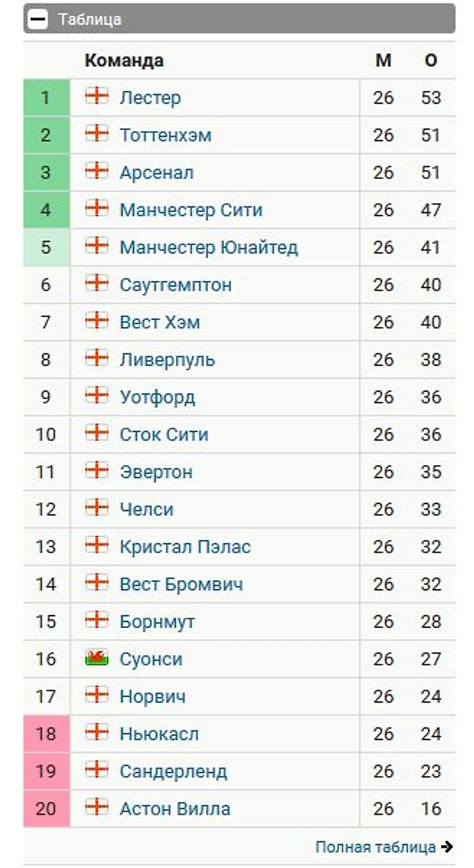
Task: Click the flag icon next to Лестер
Action: click(x=97, y=95)
